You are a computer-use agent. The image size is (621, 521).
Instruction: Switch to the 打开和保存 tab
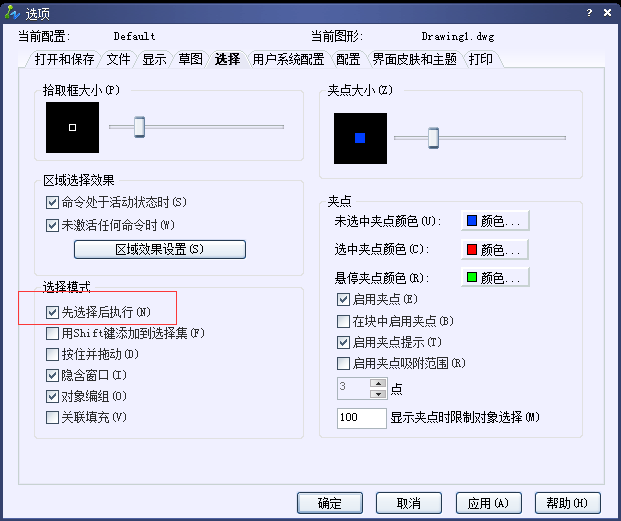point(64,59)
